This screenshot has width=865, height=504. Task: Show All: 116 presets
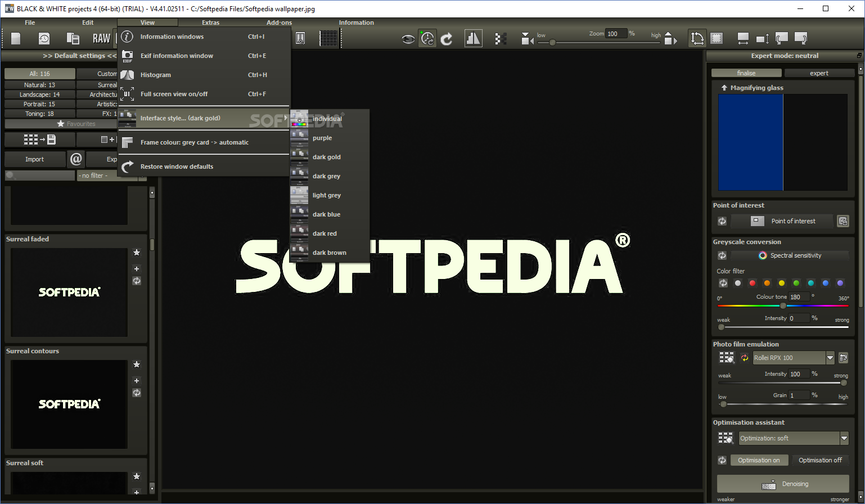click(x=40, y=74)
